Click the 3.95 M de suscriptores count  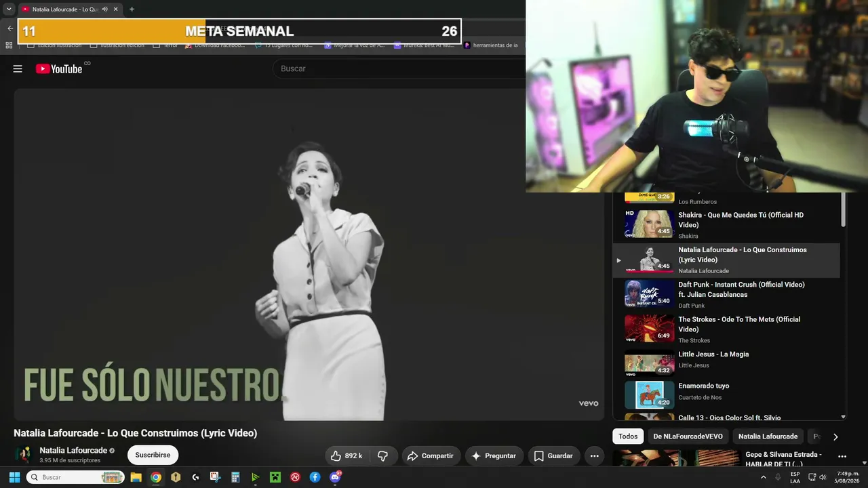click(x=70, y=461)
